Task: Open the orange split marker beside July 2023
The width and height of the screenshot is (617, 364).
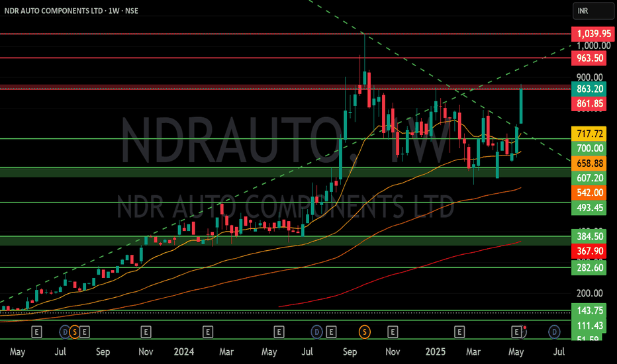Action: pos(74,332)
